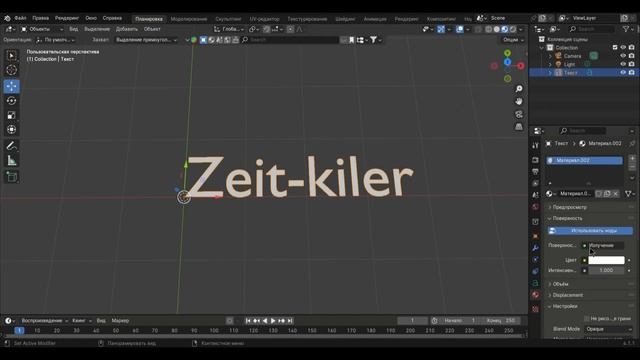Open the Output properties tab icon
The image size is (640, 360).
[536, 172]
